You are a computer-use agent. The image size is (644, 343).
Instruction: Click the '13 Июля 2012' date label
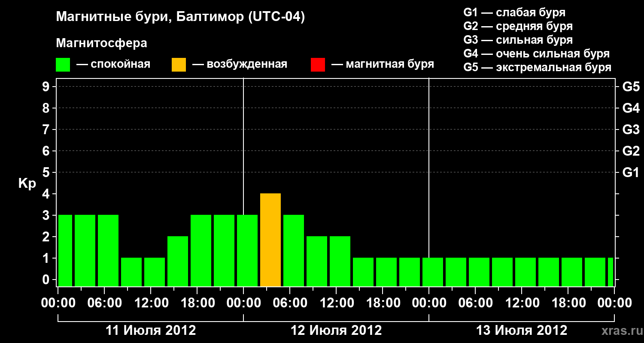coord(522,331)
